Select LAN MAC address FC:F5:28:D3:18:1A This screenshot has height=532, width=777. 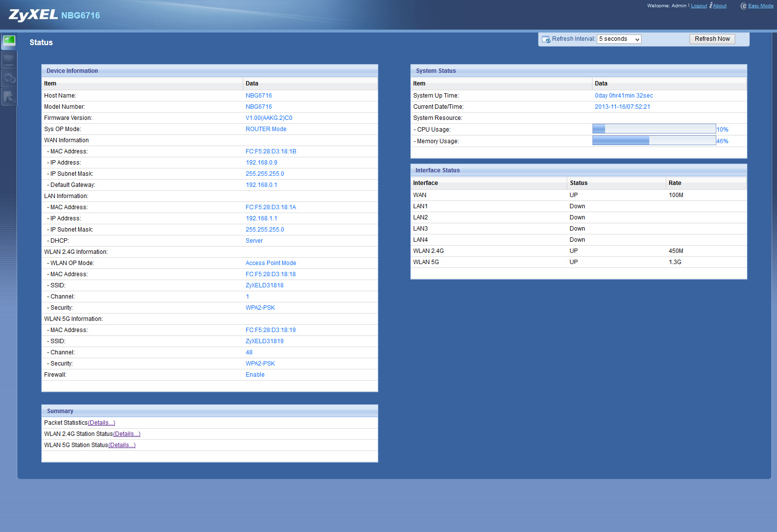271,207
